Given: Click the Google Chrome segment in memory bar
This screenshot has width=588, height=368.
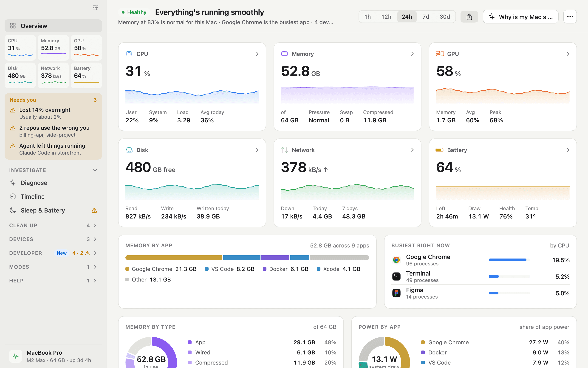Looking at the screenshot, I should coord(174,258).
